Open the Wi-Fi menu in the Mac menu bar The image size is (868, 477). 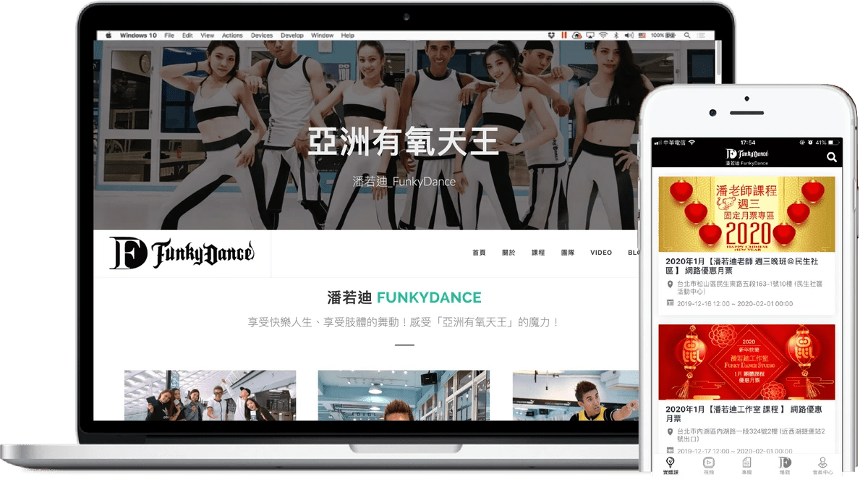[603, 35]
